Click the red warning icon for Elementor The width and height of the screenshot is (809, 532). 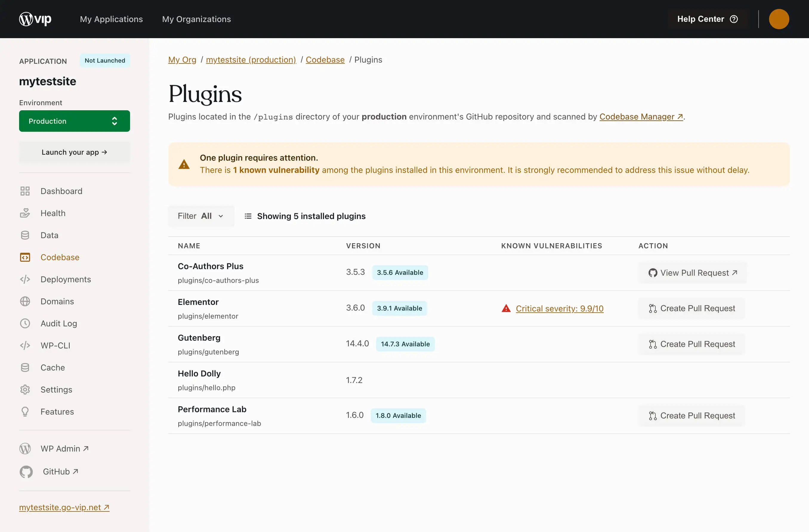(506, 308)
